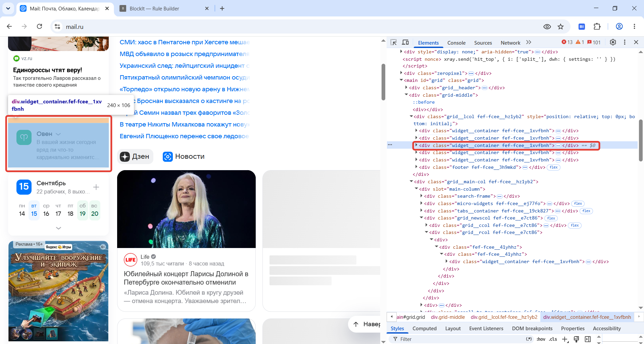Click the eye icon in the address bar
Image resolution: width=644 pixels, height=344 pixels.
pos(547,27)
